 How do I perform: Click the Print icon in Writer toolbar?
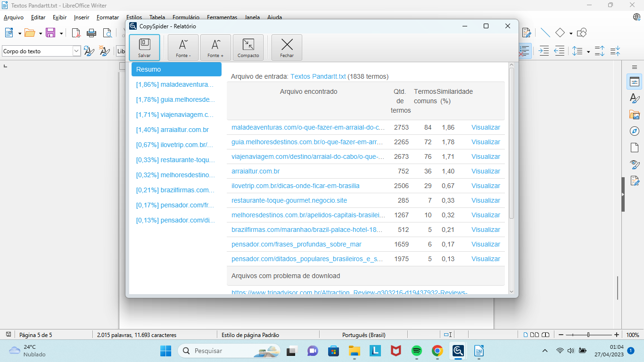coord(91,33)
